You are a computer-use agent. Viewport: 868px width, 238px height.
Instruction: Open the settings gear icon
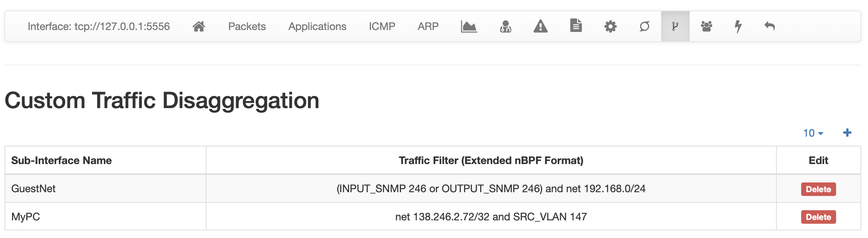(x=610, y=26)
